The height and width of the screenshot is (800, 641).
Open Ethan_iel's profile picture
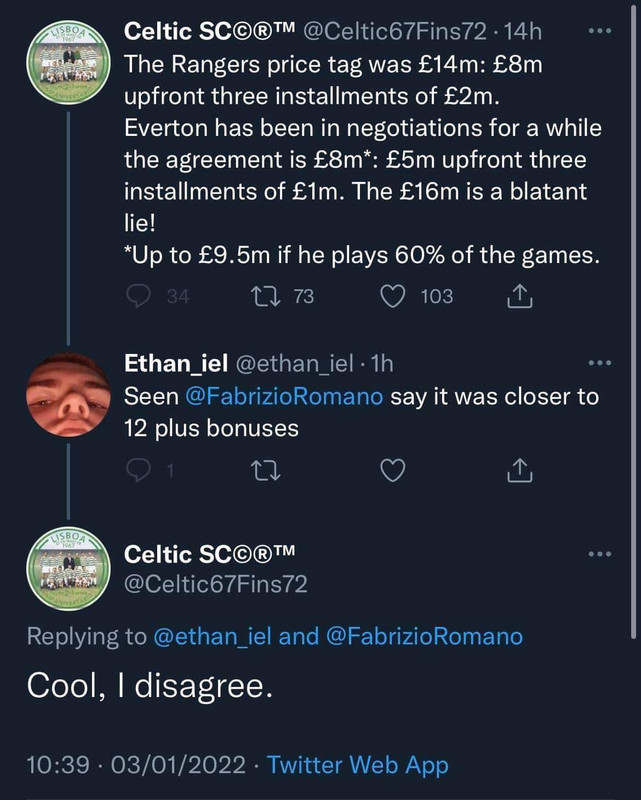pyautogui.click(x=66, y=394)
